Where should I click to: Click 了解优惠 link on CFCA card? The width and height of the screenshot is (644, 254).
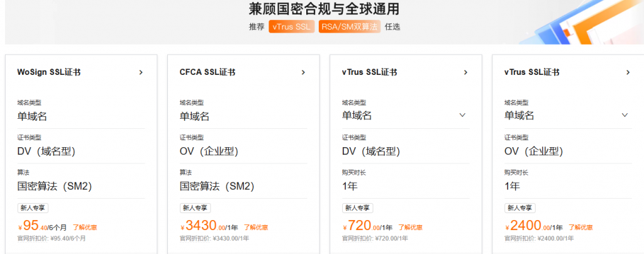(255, 227)
